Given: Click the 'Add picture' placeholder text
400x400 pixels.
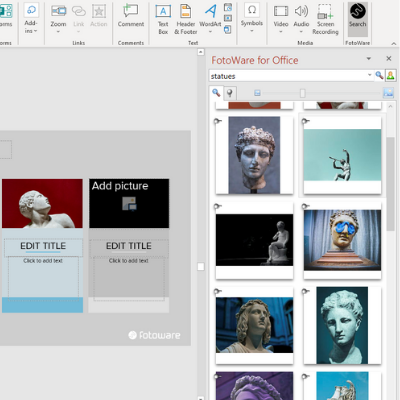Looking at the screenshot, I should 120,186.
